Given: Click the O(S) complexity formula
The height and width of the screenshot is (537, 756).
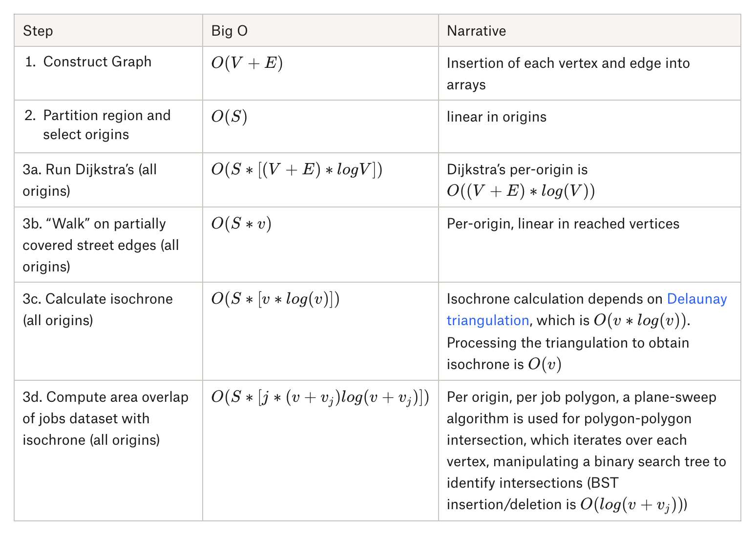Looking at the screenshot, I should [x=229, y=117].
